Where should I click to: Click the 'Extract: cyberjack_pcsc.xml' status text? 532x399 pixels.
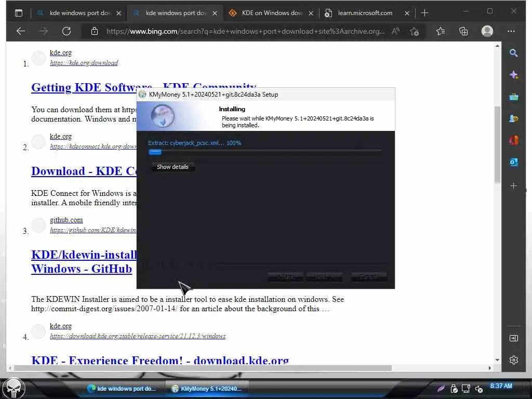pyautogui.click(x=194, y=143)
